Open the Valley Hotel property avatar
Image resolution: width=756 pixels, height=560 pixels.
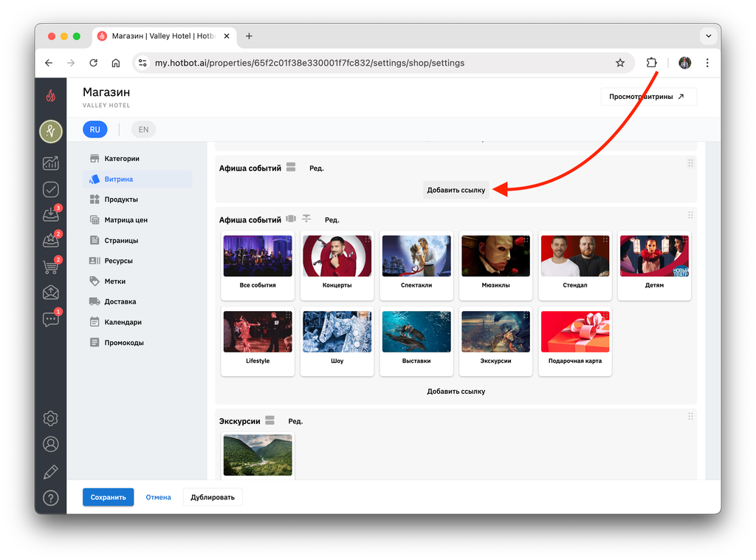tap(51, 132)
